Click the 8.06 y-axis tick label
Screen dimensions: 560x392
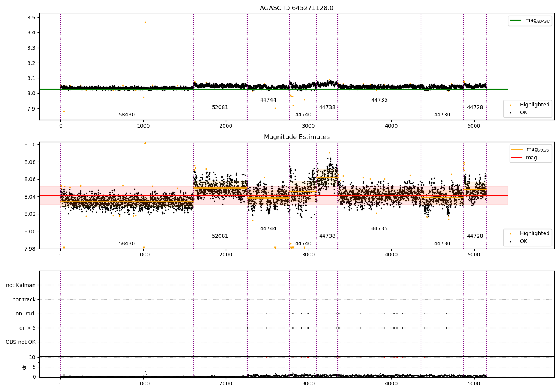[x=30, y=179]
